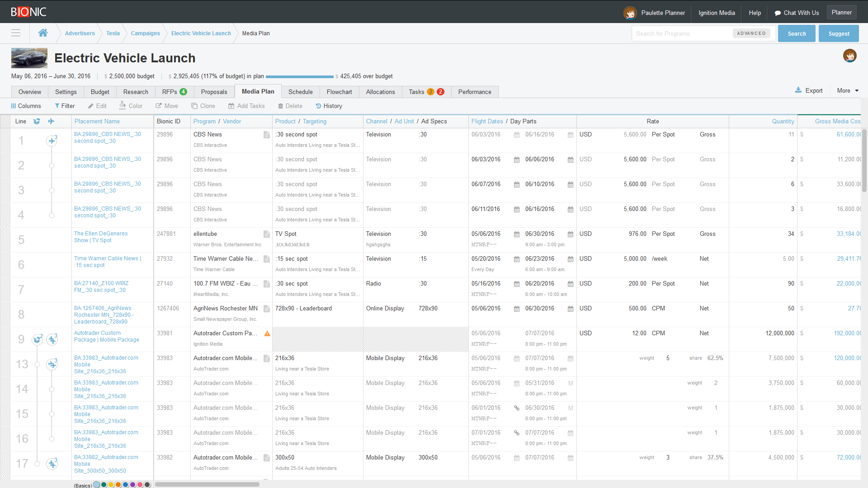Image resolution: width=868 pixels, height=488 pixels.
Task: Click the home icon in breadcrumb
Action: pos(43,33)
